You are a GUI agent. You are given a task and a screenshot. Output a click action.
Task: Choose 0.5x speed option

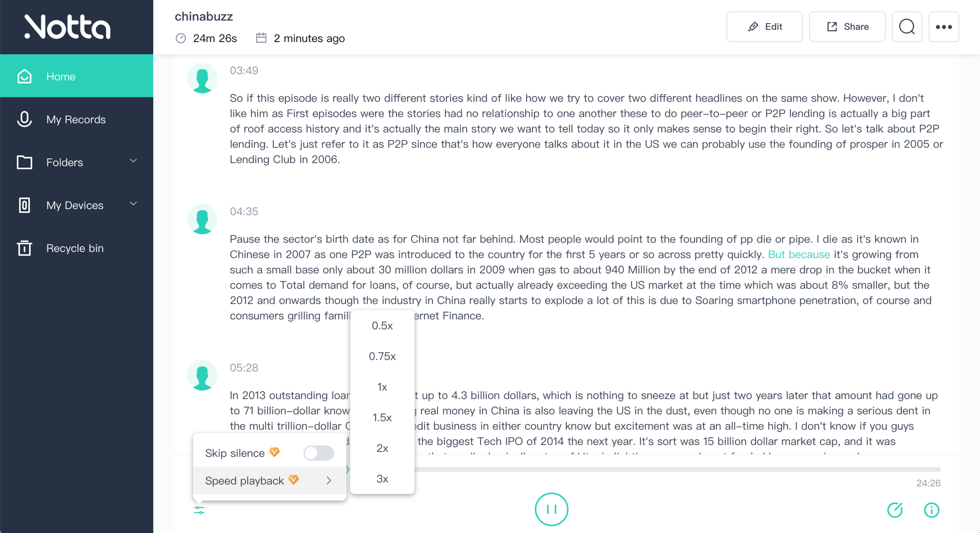(x=382, y=326)
